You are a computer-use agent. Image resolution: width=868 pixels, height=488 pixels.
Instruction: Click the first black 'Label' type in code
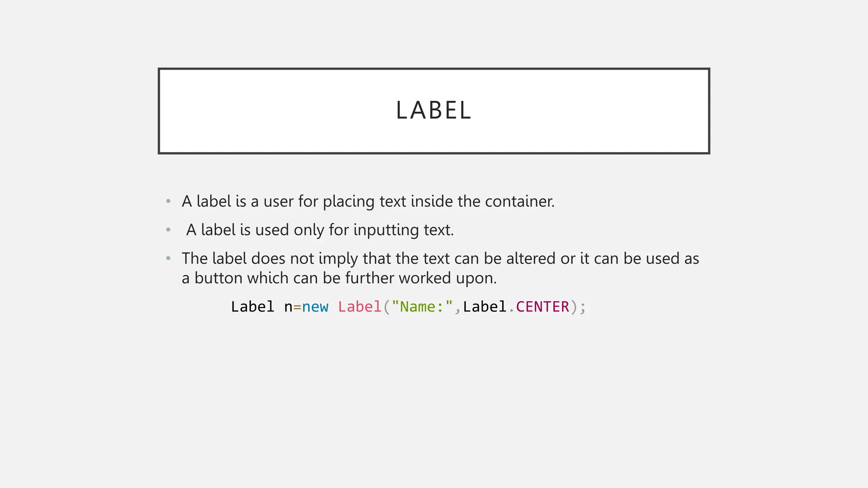253,307
